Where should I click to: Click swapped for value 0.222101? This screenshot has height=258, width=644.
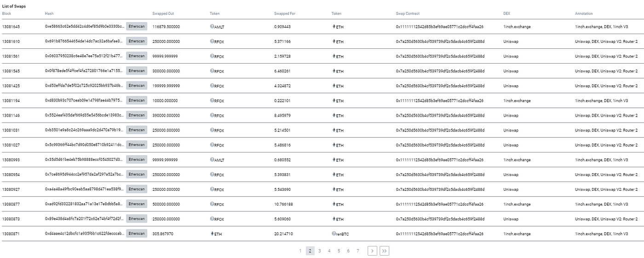point(282,100)
